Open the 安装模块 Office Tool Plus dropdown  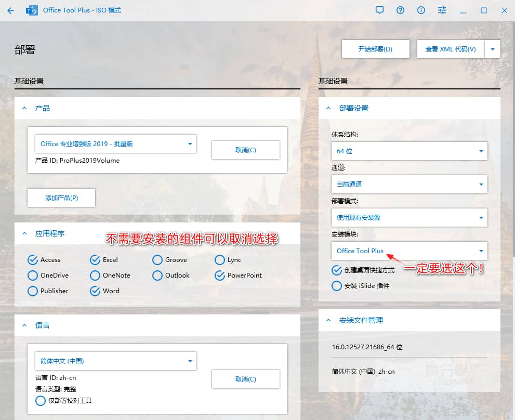click(409, 251)
